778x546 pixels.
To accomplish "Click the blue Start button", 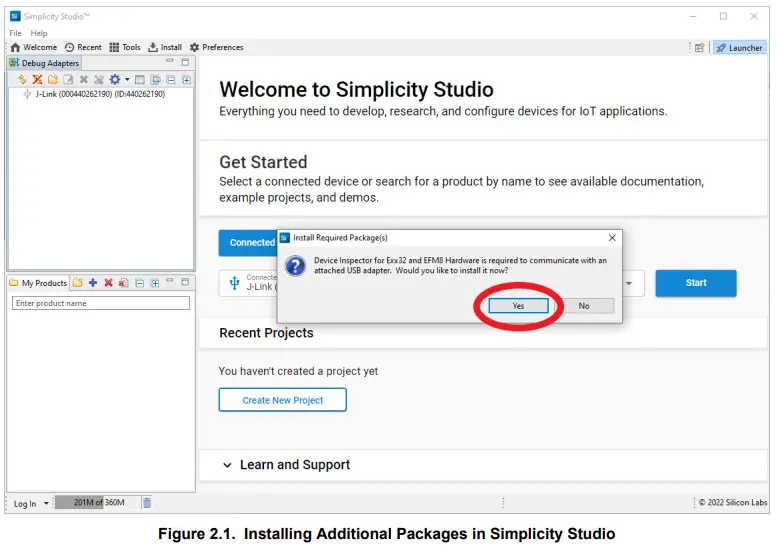I will (696, 283).
